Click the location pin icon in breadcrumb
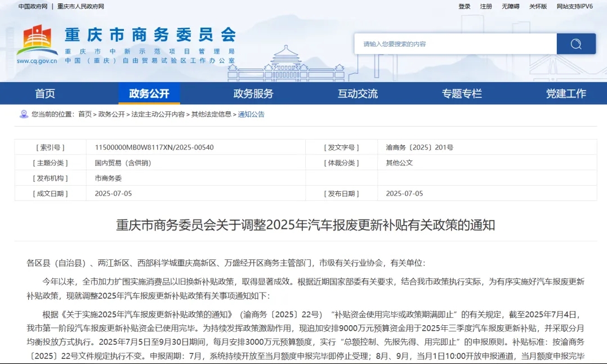 pyautogui.click(x=24, y=114)
